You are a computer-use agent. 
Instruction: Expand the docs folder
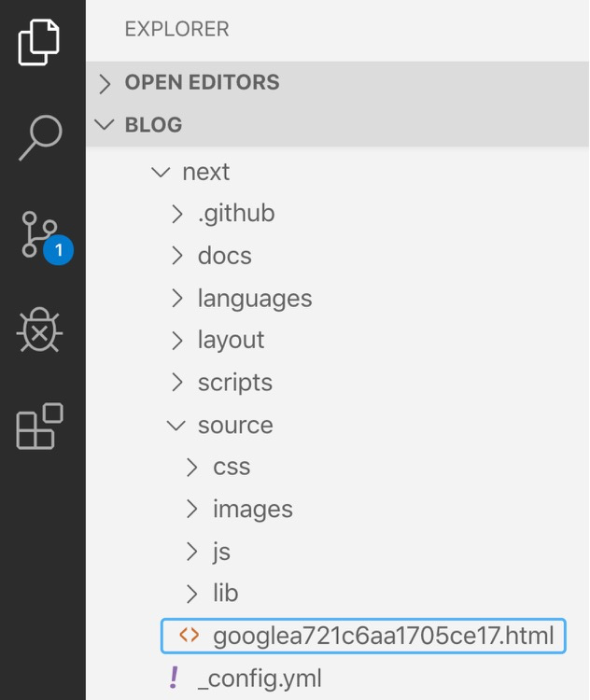click(x=224, y=256)
